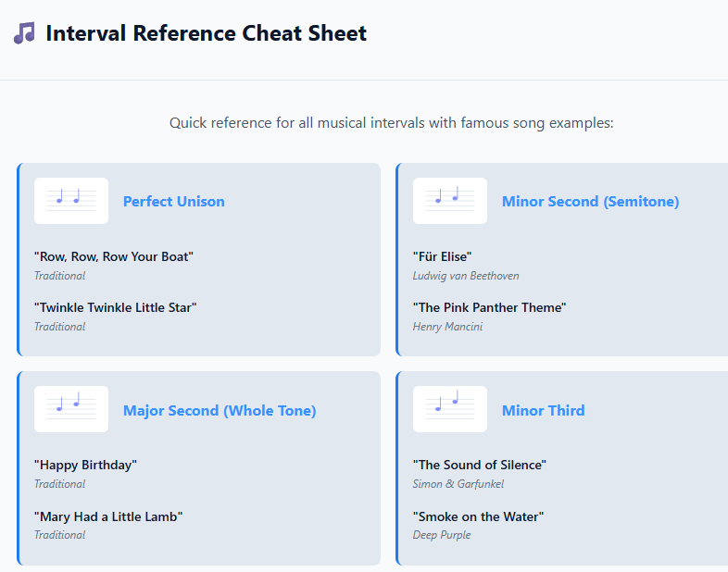Click the Minor Second staff notation icon
The width and height of the screenshot is (728, 572).
[450, 201]
